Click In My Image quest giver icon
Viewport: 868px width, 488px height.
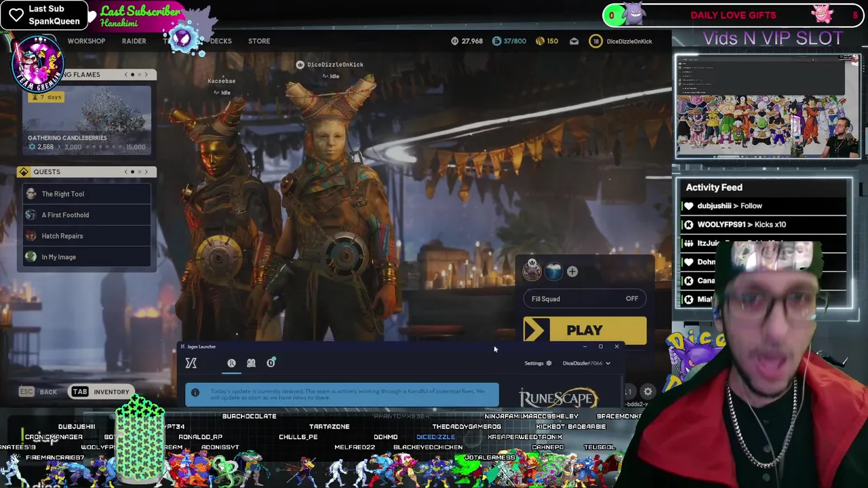(x=31, y=257)
